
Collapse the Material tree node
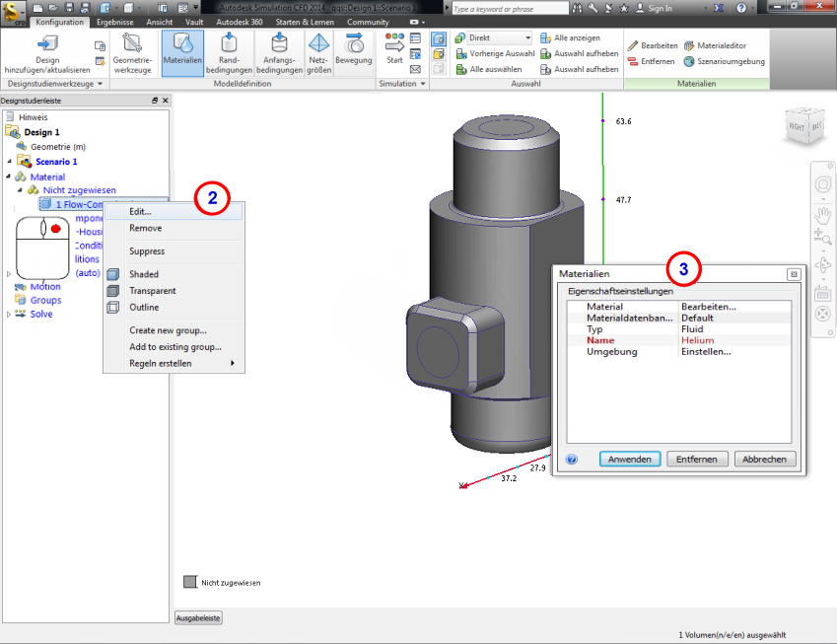[9, 177]
